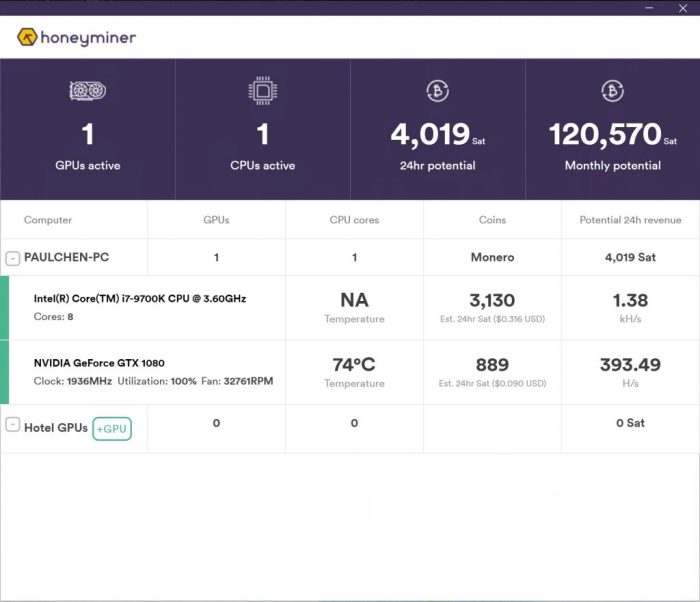Click the 120,570 Sat monthly potential value
The height and width of the screenshot is (602, 700).
click(x=606, y=135)
